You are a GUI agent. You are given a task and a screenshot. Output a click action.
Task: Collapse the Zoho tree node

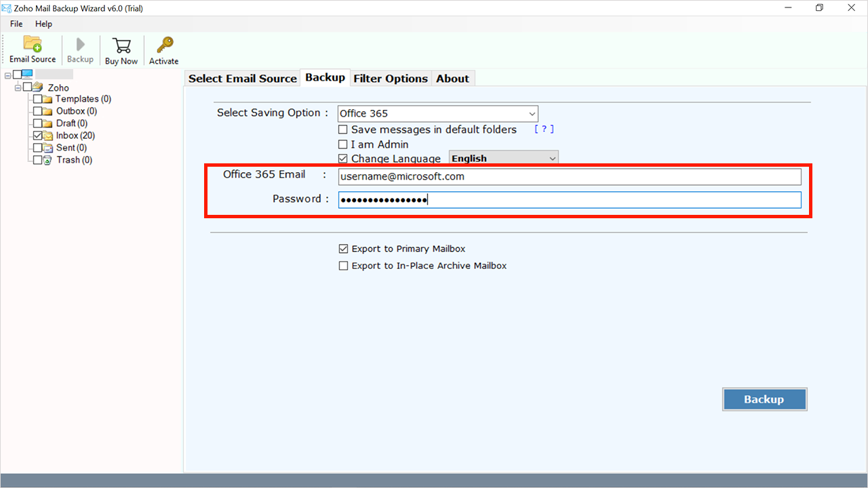[x=18, y=87]
